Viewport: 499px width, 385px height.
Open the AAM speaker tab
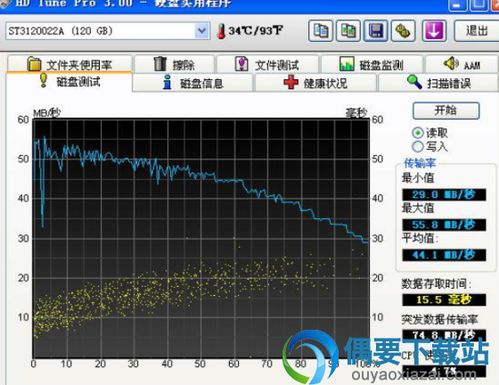pyautogui.click(x=462, y=64)
